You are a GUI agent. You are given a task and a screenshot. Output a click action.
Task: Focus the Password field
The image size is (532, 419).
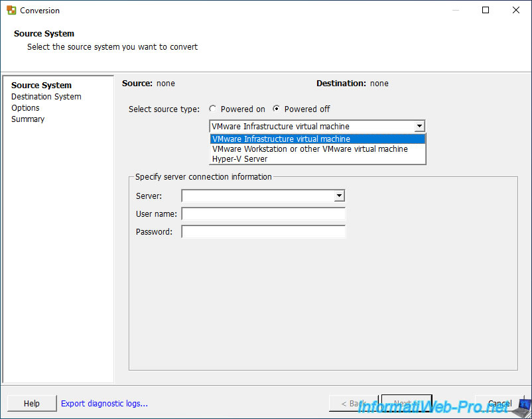pyautogui.click(x=263, y=232)
